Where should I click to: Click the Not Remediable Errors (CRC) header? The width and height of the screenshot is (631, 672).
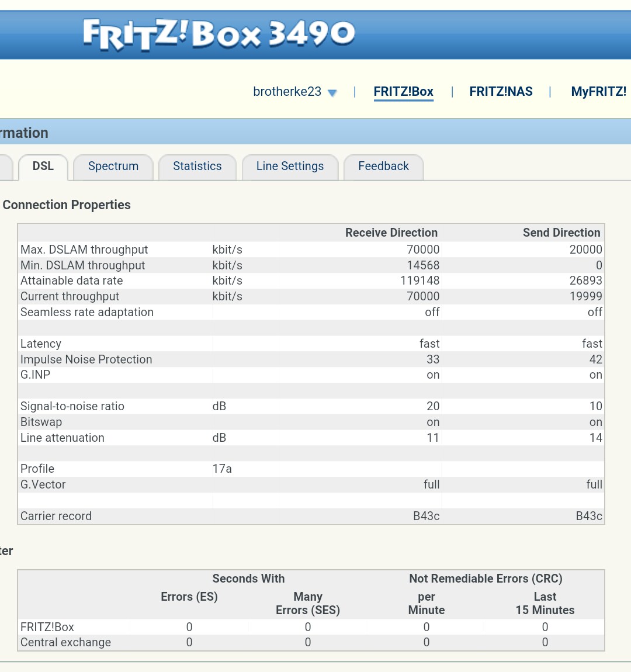pos(486,579)
